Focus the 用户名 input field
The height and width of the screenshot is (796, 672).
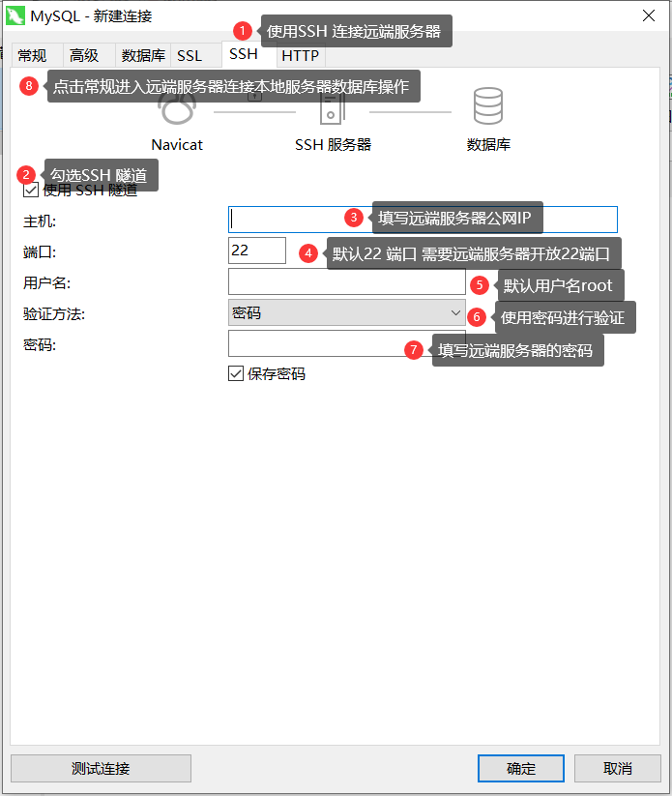pos(347,281)
